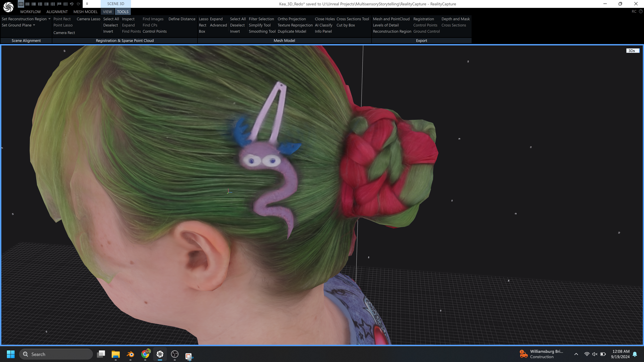644x362 pixels.
Task: Switch to the VIEW ribbon tab
Action: (x=108, y=12)
